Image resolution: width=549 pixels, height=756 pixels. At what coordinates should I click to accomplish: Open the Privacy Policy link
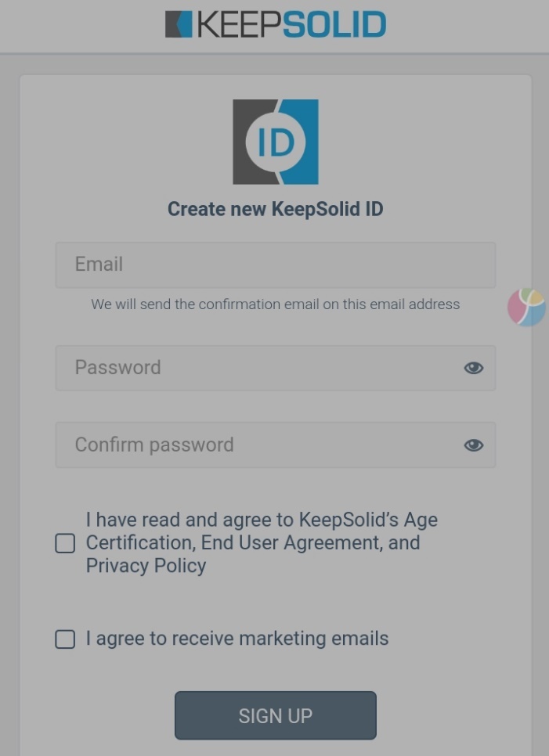[146, 566]
